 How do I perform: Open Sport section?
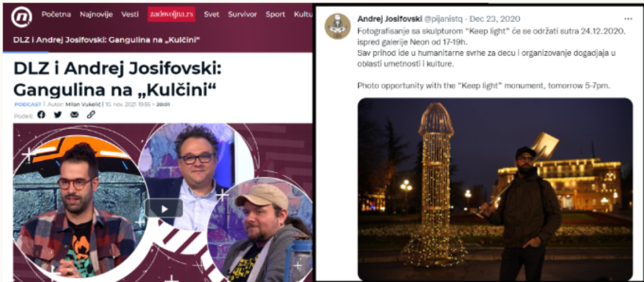point(275,14)
